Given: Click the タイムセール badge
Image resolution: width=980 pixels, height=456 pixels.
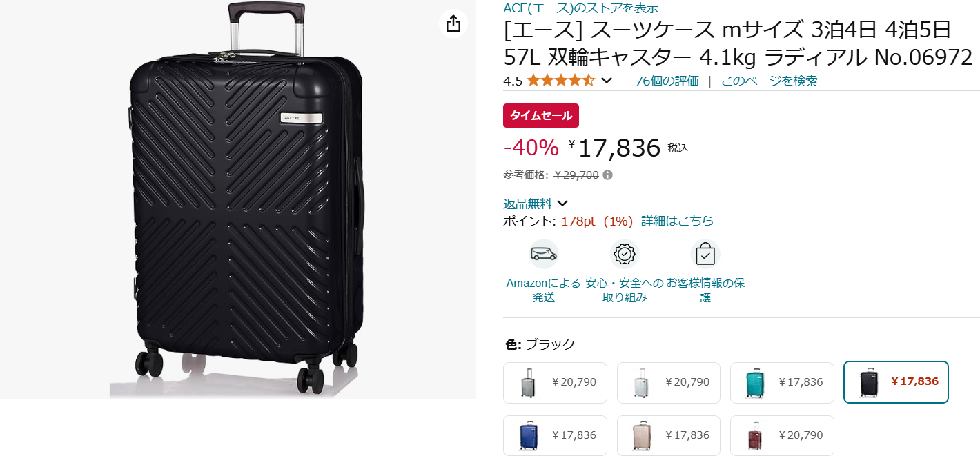Looking at the screenshot, I should point(541,115).
